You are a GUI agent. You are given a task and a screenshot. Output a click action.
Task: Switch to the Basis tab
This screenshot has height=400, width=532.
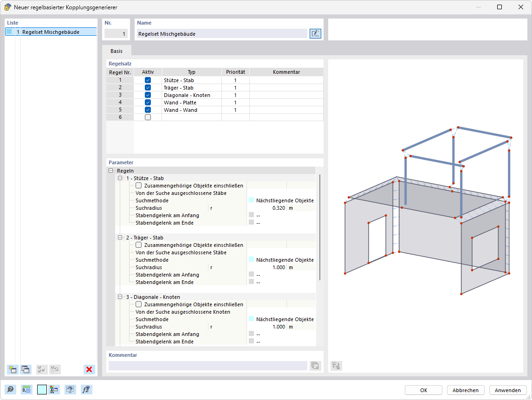pyautogui.click(x=117, y=51)
